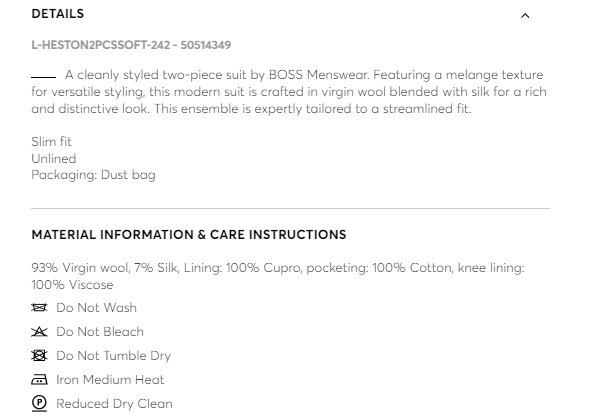Click the suit description paragraph

288,92
